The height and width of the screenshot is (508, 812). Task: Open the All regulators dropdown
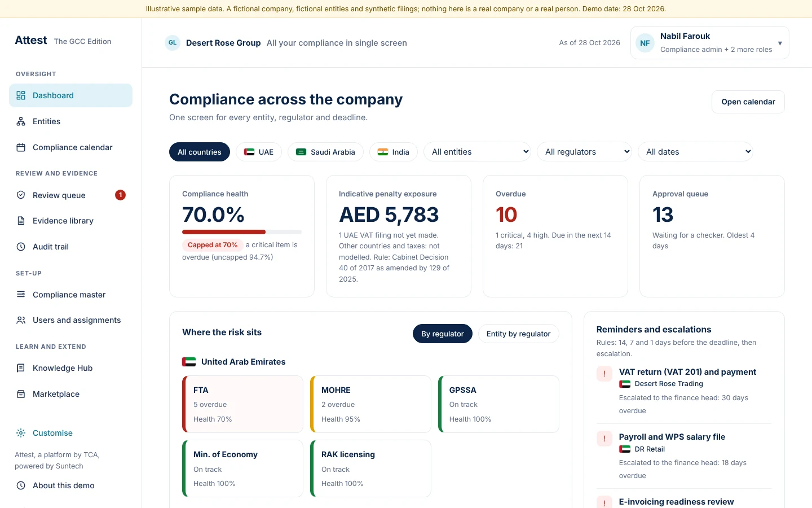(585, 152)
